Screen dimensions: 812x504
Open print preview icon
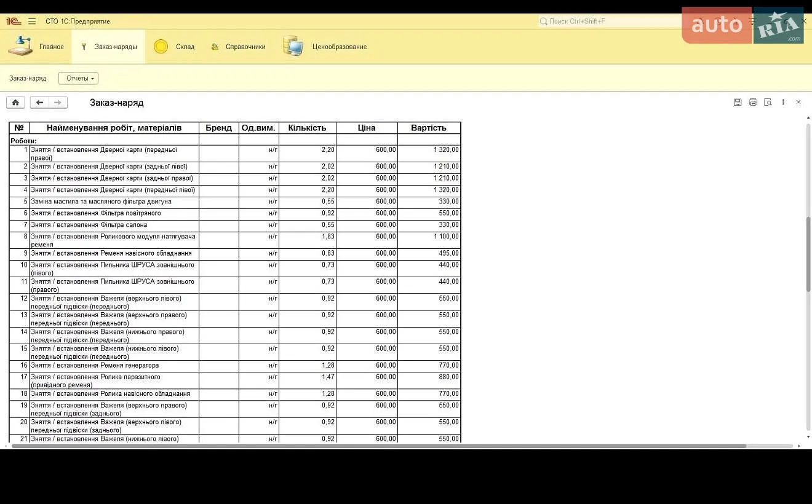pos(768,102)
